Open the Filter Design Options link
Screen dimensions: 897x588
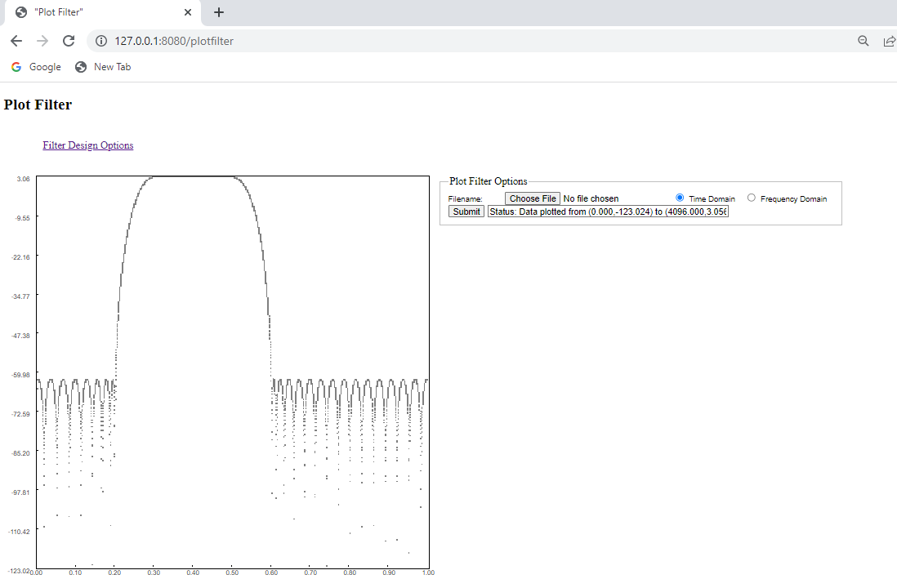87,145
